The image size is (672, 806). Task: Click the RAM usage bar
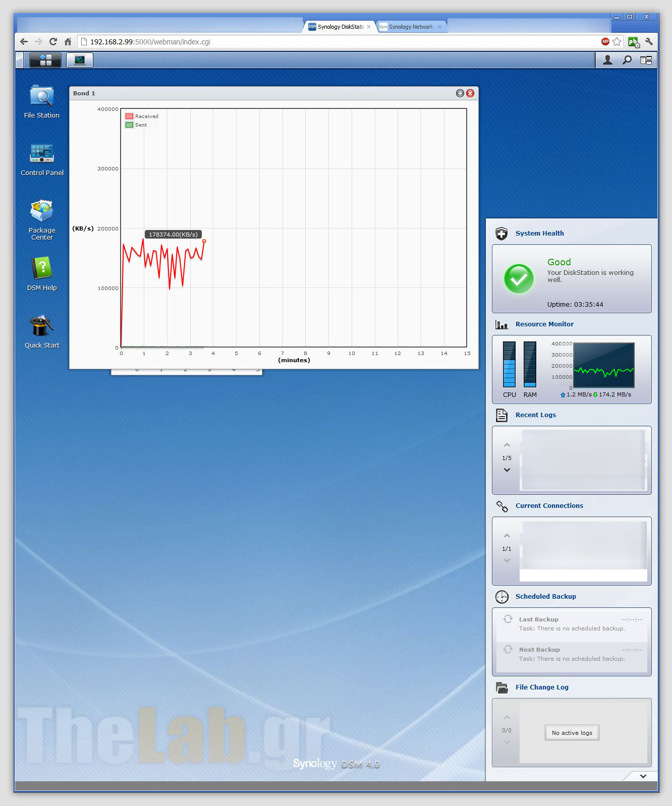click(x=530, y=364)
